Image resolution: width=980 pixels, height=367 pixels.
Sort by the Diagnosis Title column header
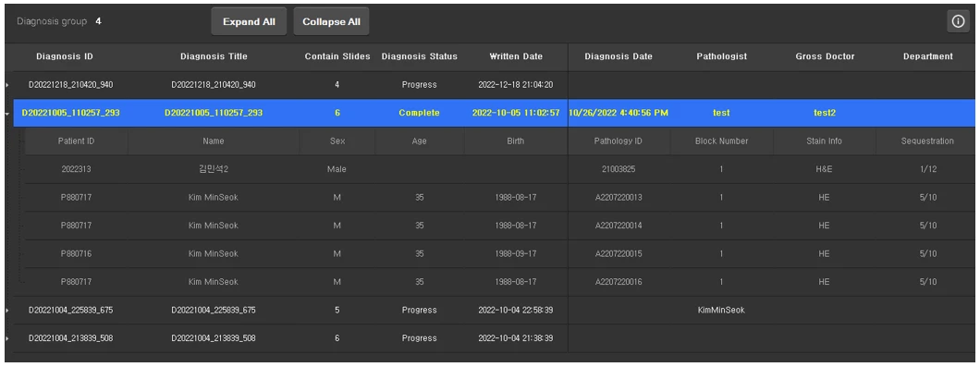(214, 56)
